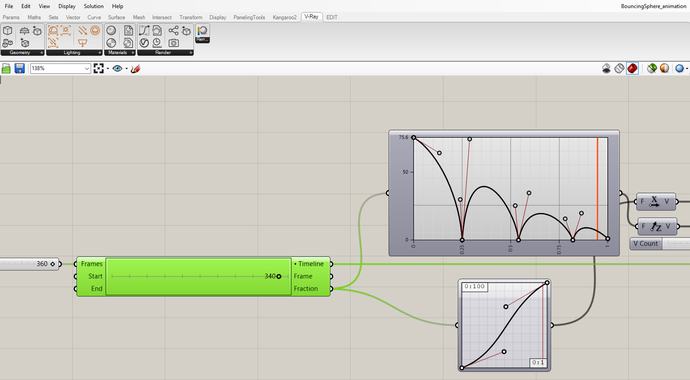Click the share nodes icon in Render

click(174, 30)
